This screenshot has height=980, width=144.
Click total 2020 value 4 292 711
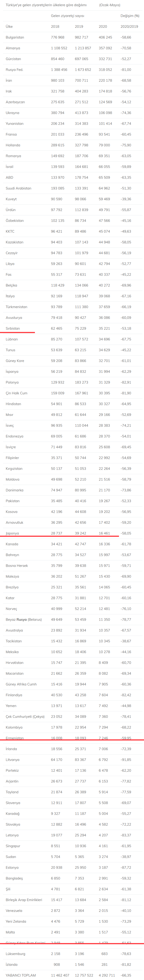[x=107, y=975]
